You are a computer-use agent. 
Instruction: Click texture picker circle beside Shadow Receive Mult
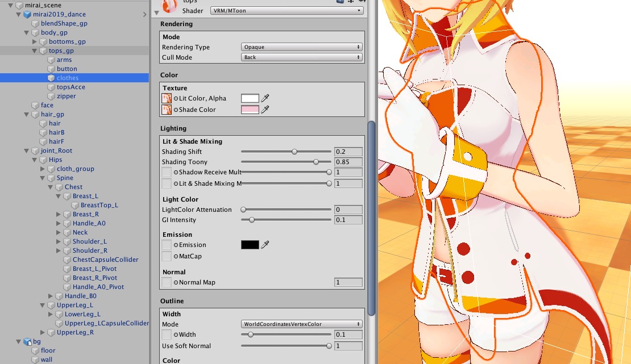tap(176, 172)
